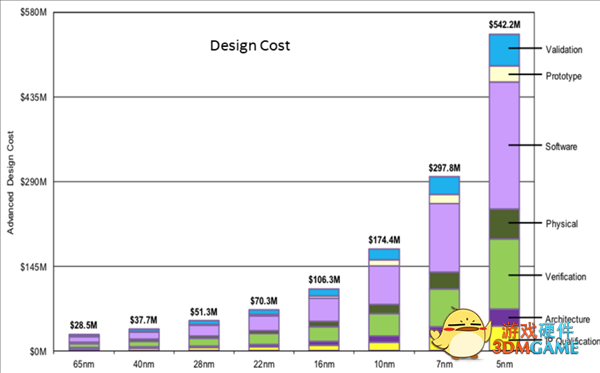This screenshot has height=373, width=600.
Task: Click the 3DMGAME watermark logo text
Action: tap(535, 347)
